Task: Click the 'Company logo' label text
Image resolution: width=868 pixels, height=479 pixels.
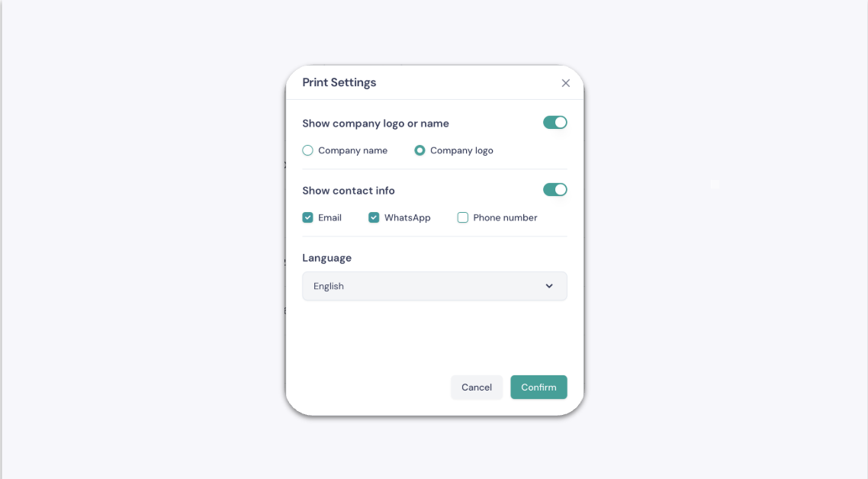Action: 461,150
